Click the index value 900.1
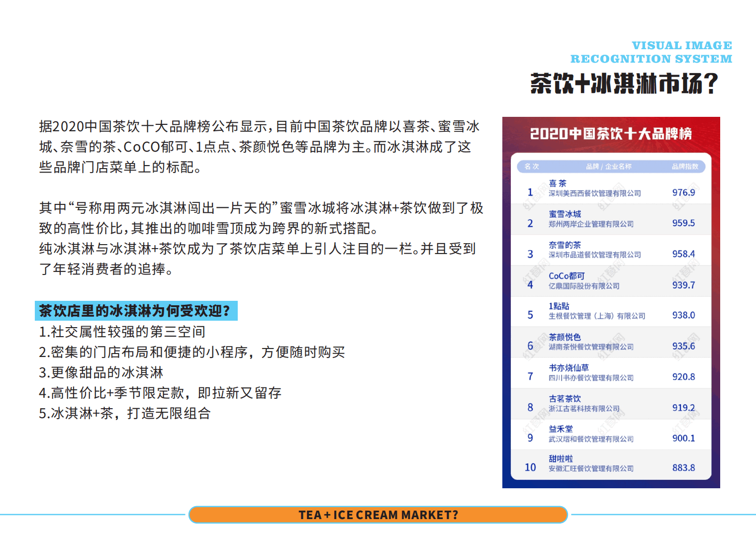This screenshot has width=756, height=535. (684, 438)
